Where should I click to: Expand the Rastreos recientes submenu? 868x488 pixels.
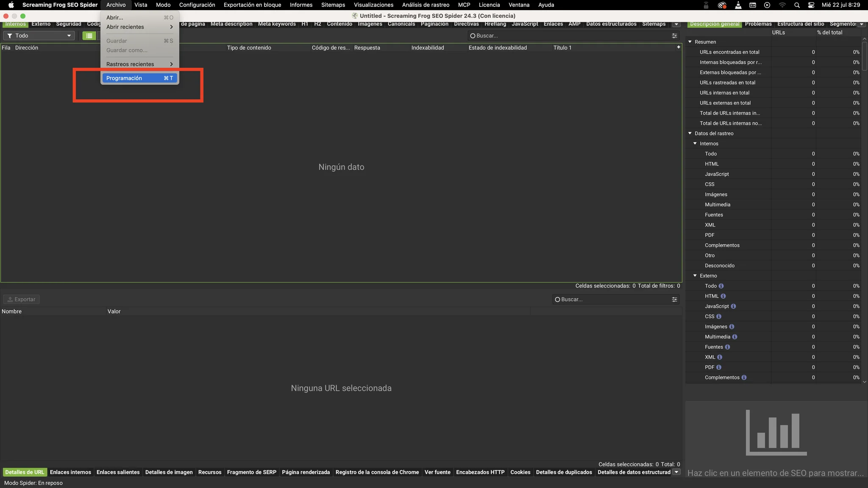[x=139, y=64]
